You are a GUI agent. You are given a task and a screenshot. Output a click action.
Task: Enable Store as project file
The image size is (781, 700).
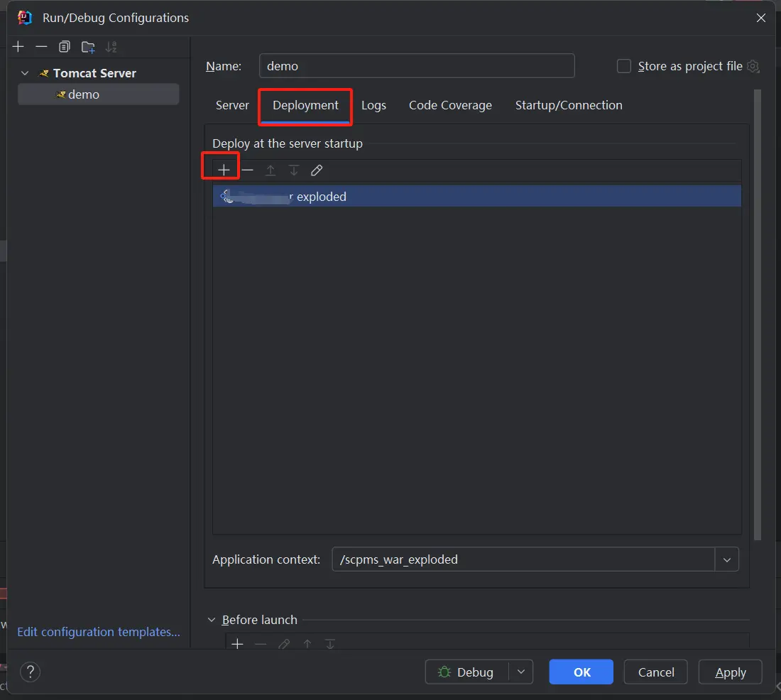point(623,65)
